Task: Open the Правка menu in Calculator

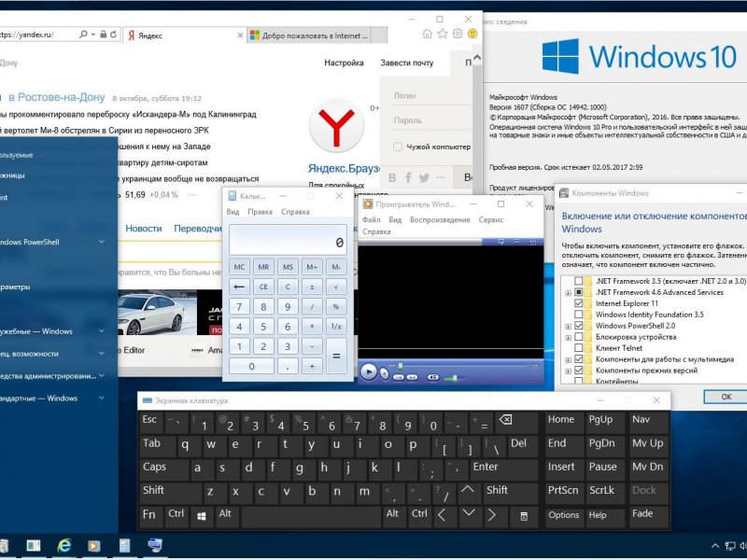Action: click(x=261, y=212)
